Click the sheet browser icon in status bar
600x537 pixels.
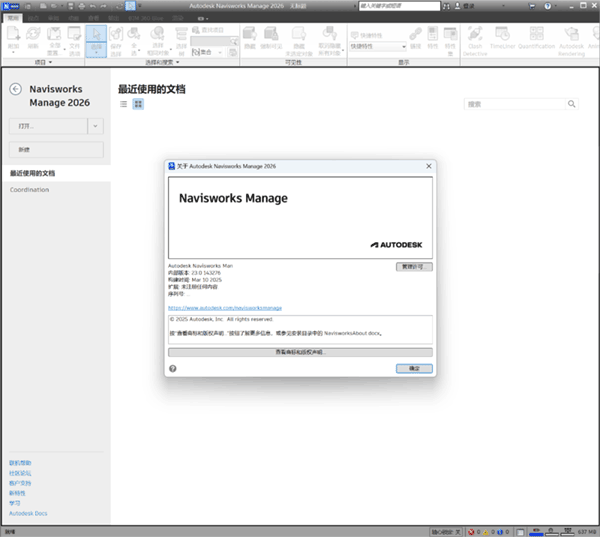(x=520, y=532)
